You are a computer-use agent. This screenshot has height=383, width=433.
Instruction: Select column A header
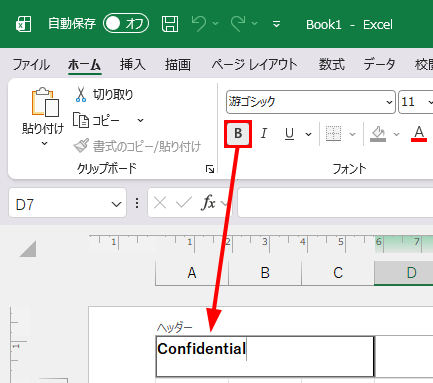pyautogui.click(x=192, y=273)
